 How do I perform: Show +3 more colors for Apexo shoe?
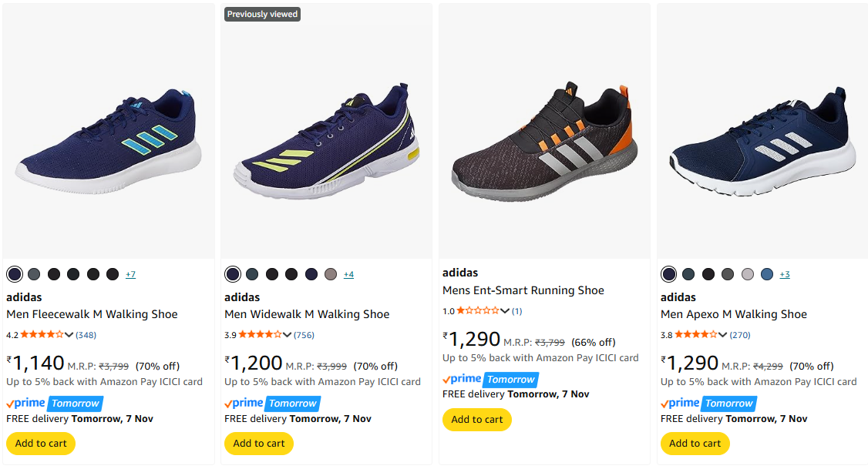point(785,274)
